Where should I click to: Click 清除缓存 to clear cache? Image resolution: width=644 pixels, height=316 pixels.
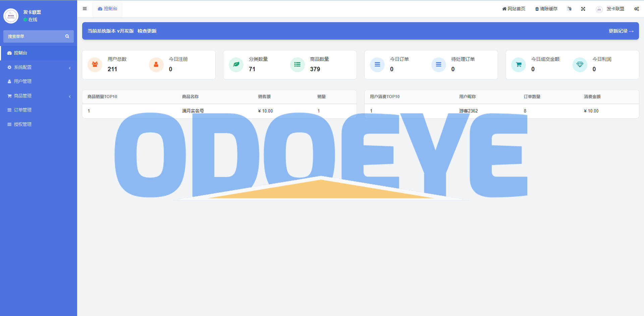pos(546,9)
